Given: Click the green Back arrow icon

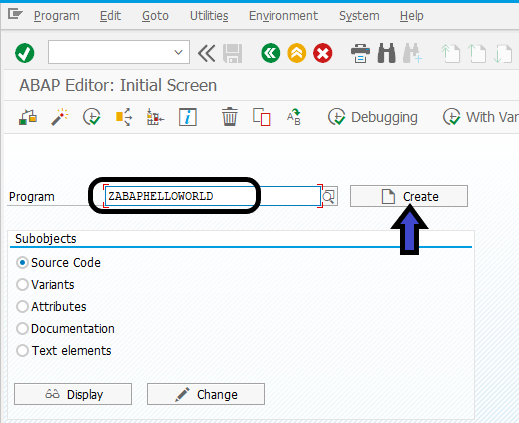Looking at the screenshot, I should [x=271, y=53].
